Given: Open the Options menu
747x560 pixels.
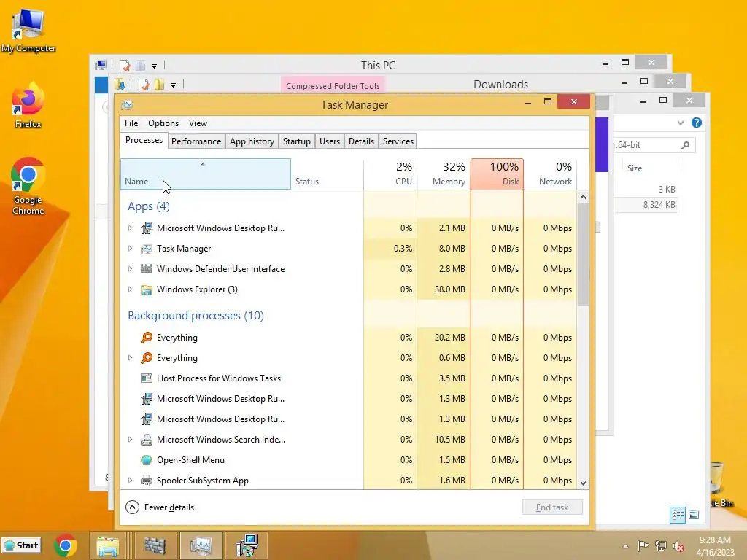Looking at the screenshot, I should pyautogui.click(x=163, y=123).
